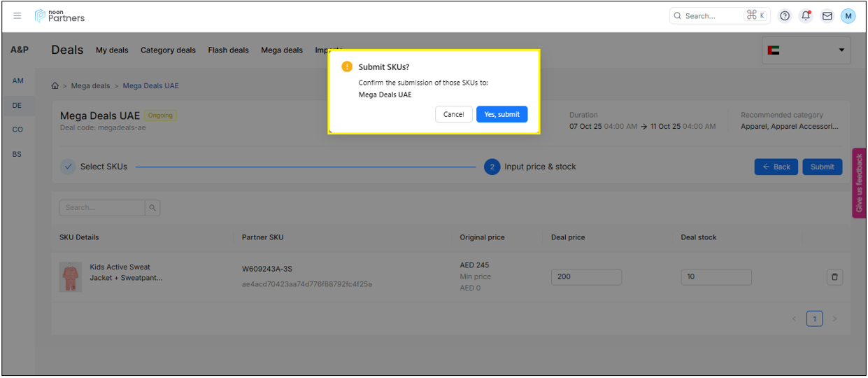The image size is (868, 378).
Task: Open the hamburger navigation menu
Action: (17, 15)
